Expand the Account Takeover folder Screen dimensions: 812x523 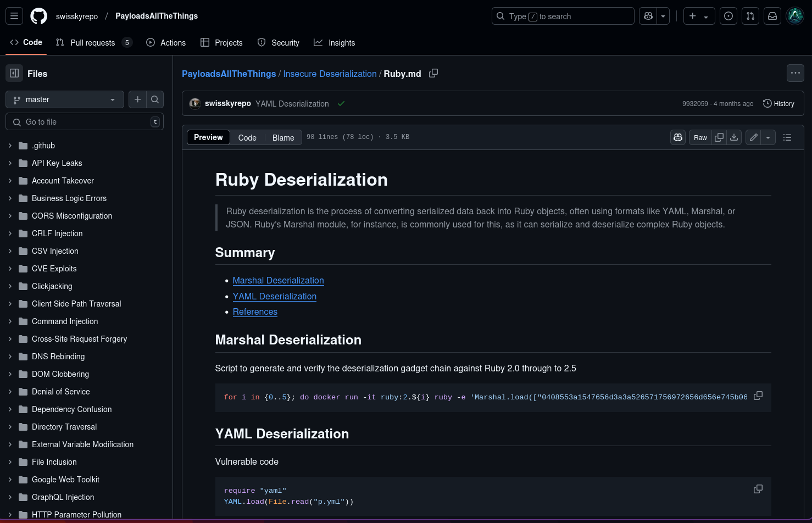click(x=10, y=181)
